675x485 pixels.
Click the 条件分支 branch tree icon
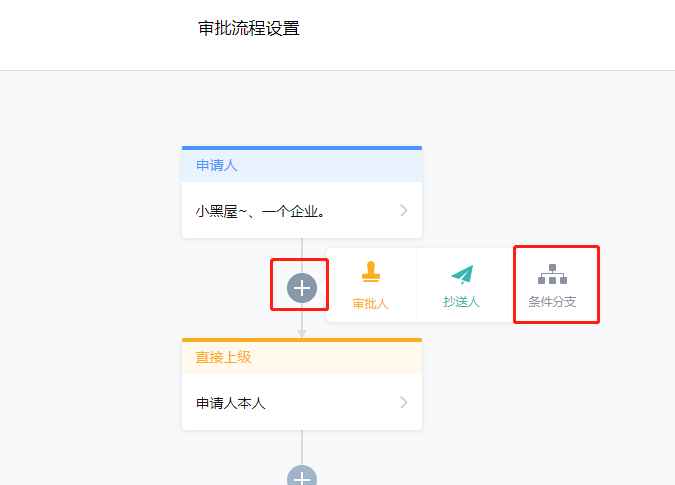552,274
